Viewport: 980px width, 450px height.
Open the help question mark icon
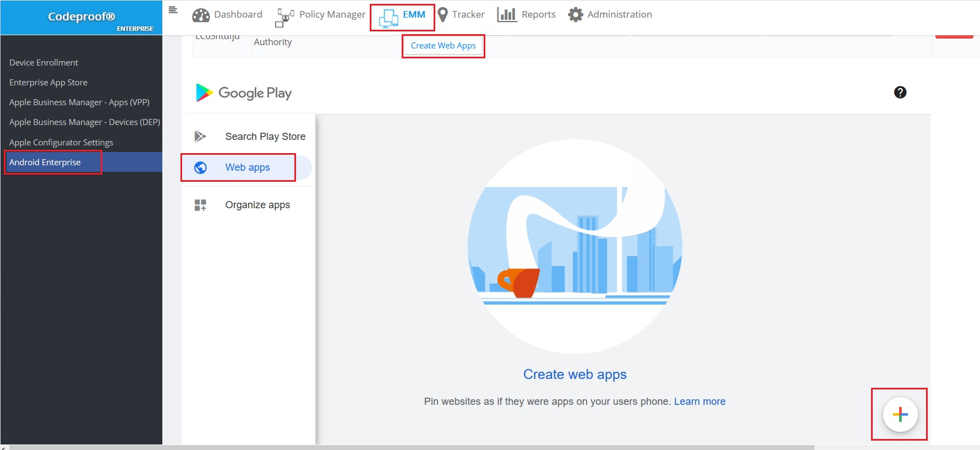pos(900,93)
